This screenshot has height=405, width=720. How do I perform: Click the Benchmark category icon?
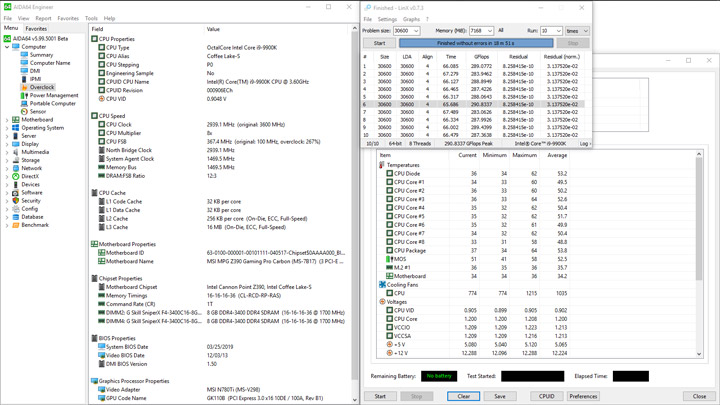pos(16,225)
